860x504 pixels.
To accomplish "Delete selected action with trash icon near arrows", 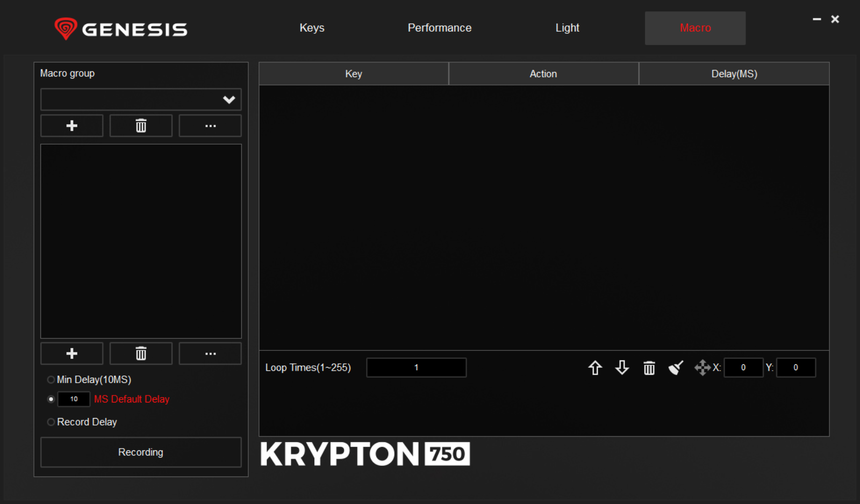I will (649, 368).
